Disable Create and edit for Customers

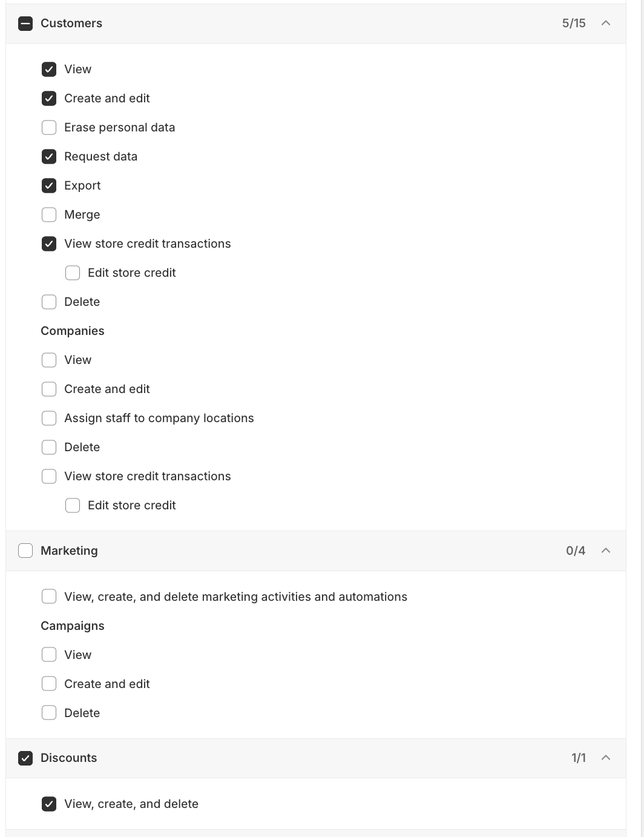(x=48, y=98)
